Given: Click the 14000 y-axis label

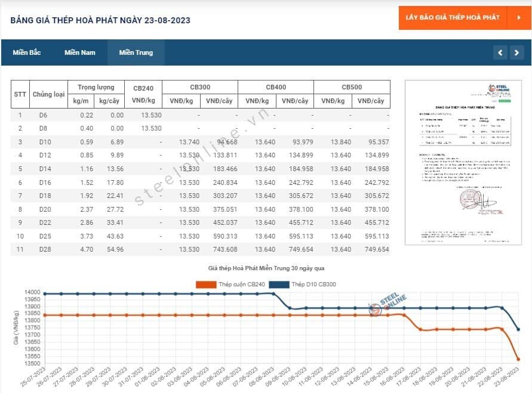Looking at the screenshot, I should coord(32,292).
